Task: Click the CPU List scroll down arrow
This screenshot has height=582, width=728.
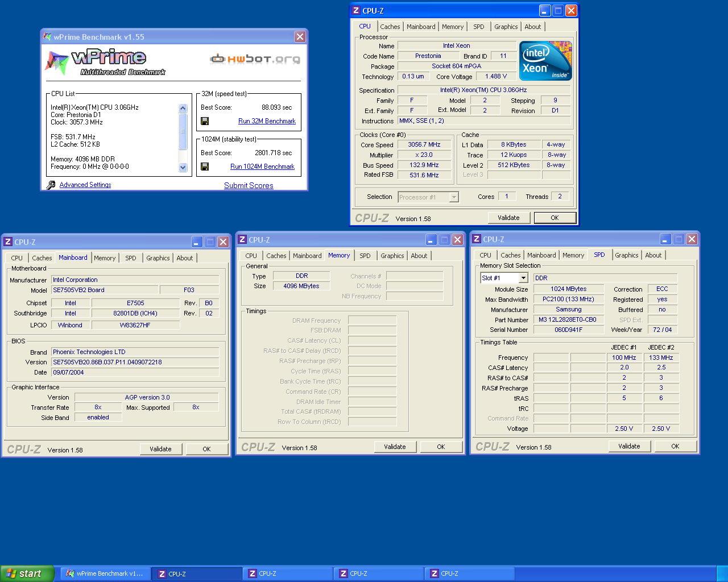Action: pos(183,167)
